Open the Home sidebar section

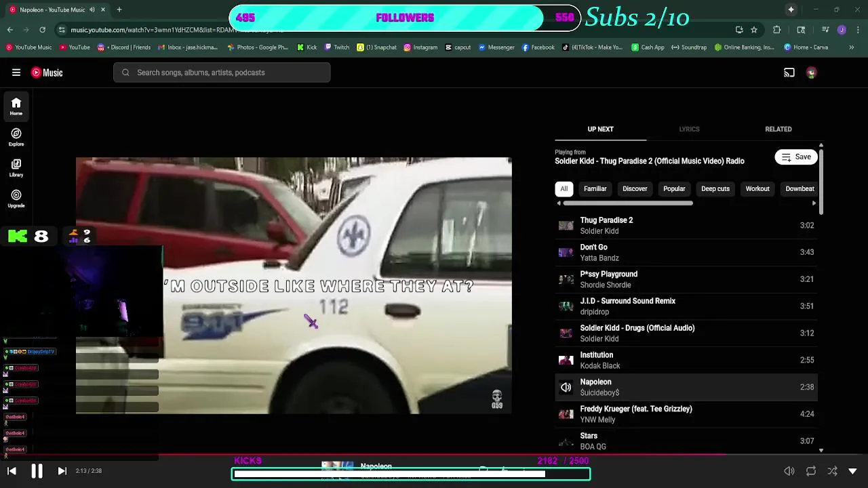pyautogui.click(x=16, y=106)
